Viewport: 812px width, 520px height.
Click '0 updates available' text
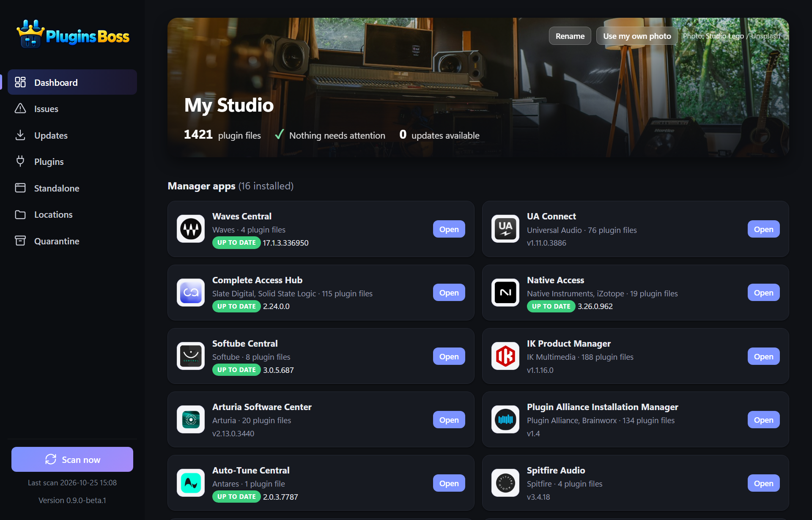439,135
